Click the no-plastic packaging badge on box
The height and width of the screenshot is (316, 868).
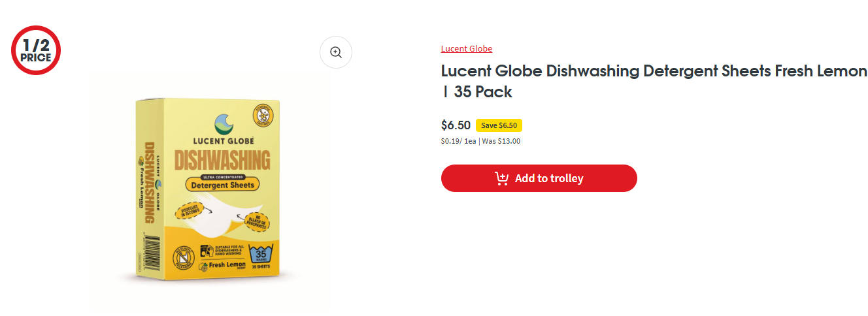click(182, 259)
